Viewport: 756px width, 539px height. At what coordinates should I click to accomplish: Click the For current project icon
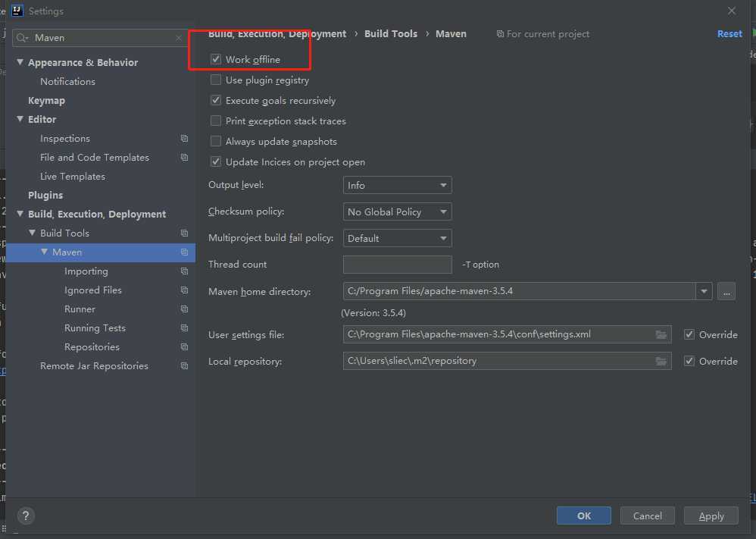click(x=501, y=34)
